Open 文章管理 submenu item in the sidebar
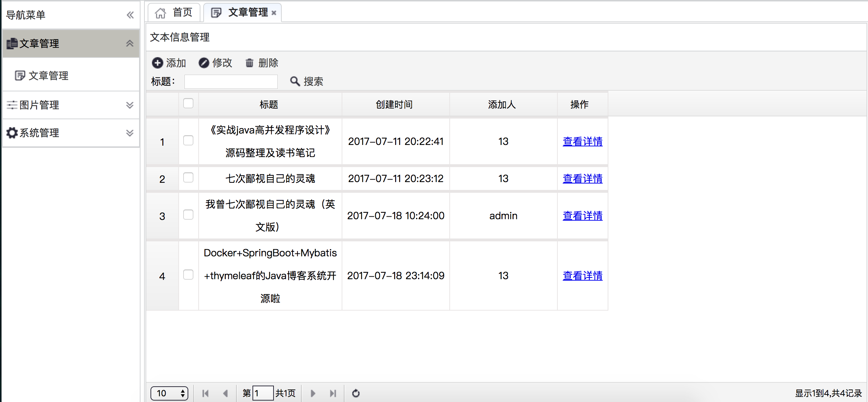This screenshot has height=402, width=868. [48, 76]
